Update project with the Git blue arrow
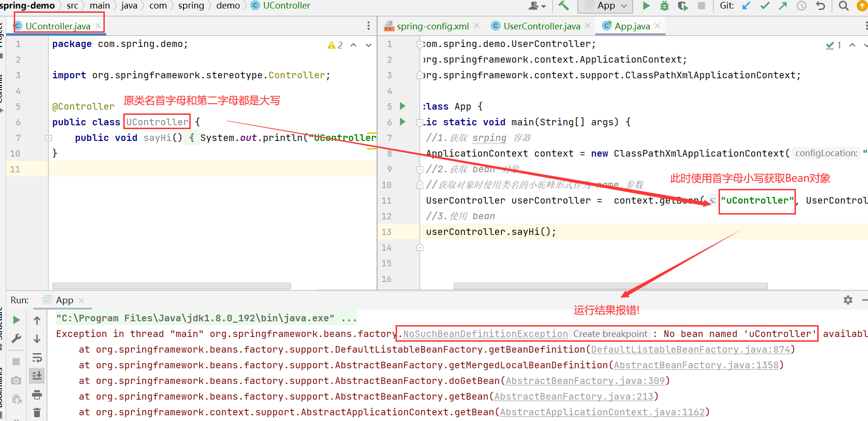This screenshot has height=421, width=868. [746, 6]
